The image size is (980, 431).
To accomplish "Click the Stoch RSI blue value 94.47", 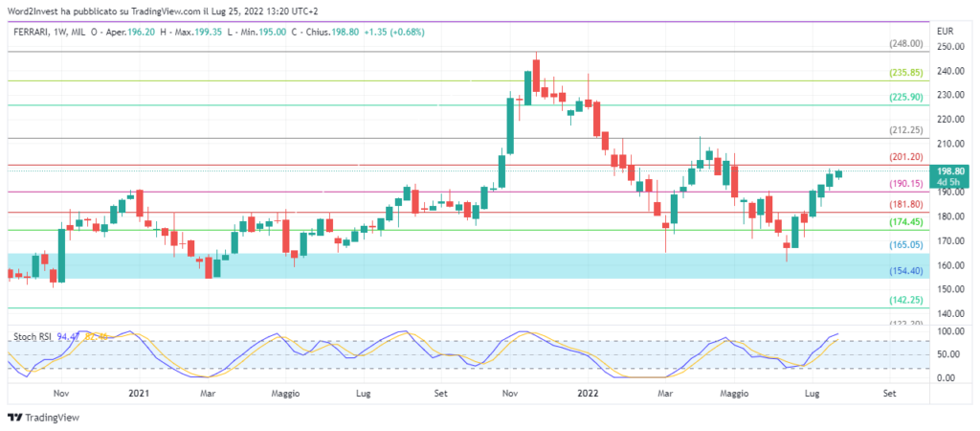I will click(x=69, y=337).
